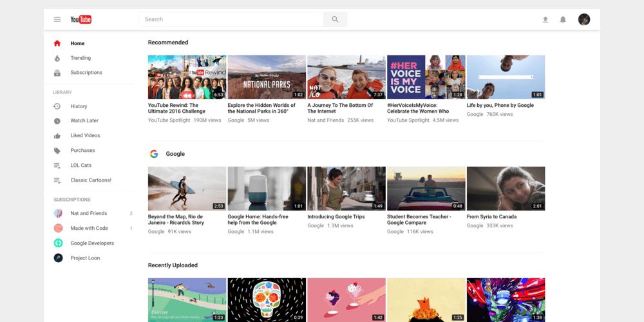
Task: Play the Google Home speaker thumbnail
Action: pos(267,189)
